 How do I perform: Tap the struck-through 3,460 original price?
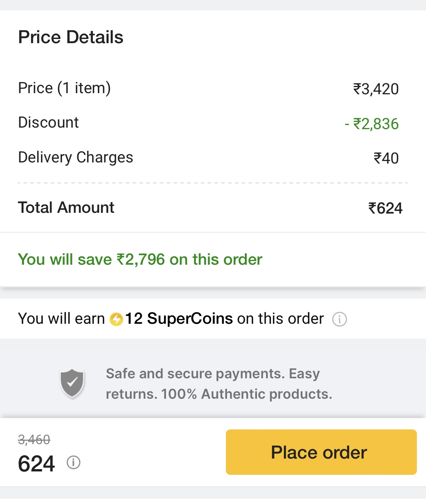coord(34,440)
